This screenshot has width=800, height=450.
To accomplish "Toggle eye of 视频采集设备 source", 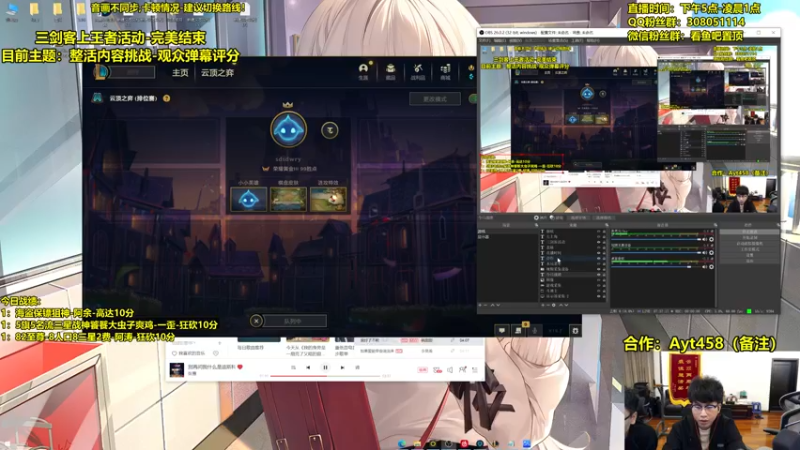I will (x=598, y=269).
